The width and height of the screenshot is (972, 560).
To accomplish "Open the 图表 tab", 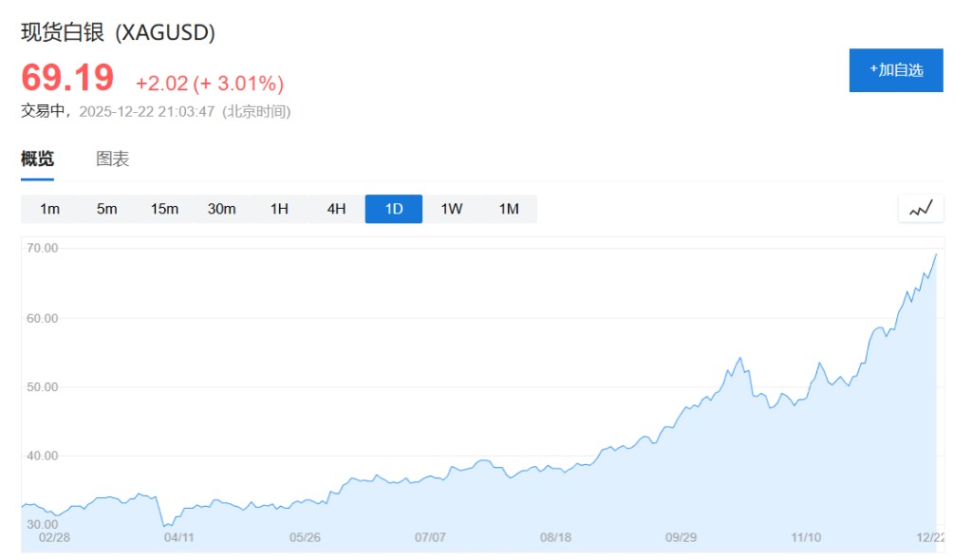I will (x=113, y=159).
